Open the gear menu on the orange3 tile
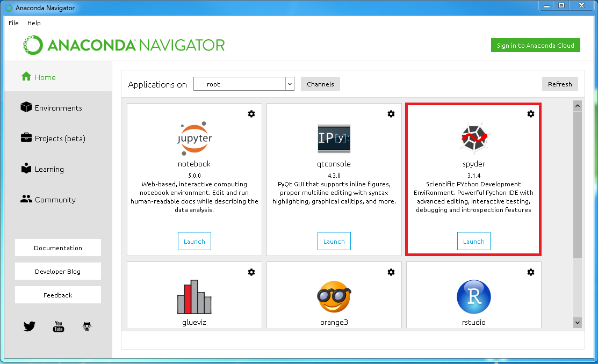The image size is (598, 364). click(x=391, y=272)
